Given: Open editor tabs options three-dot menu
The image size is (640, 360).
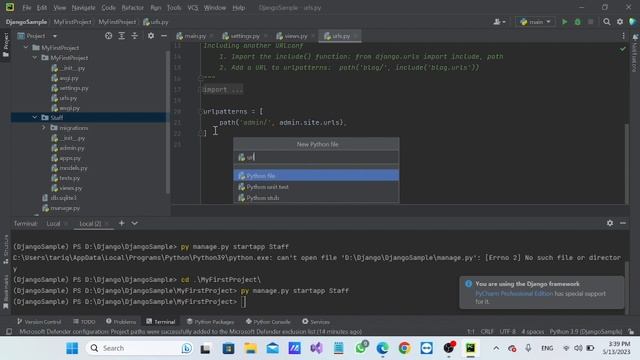Looking at the screenshot, I should (623, 36).
